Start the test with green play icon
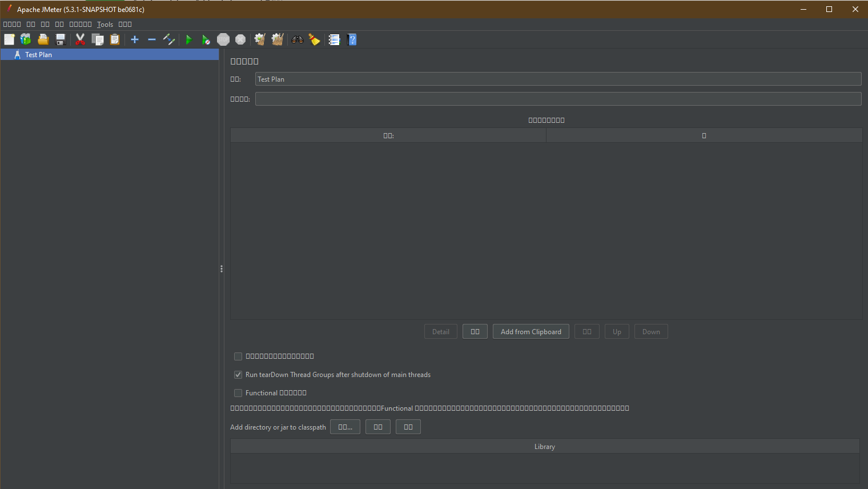The height and width of the screenshot is (489, 868). [188, 39]
